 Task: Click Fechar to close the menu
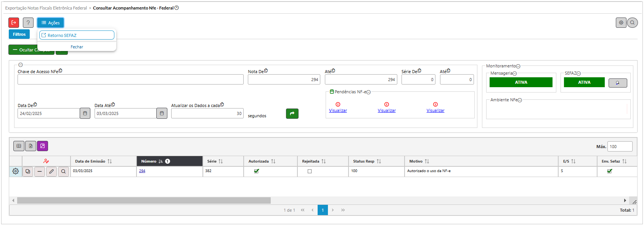pyautogui.click(x=77, y=47)
